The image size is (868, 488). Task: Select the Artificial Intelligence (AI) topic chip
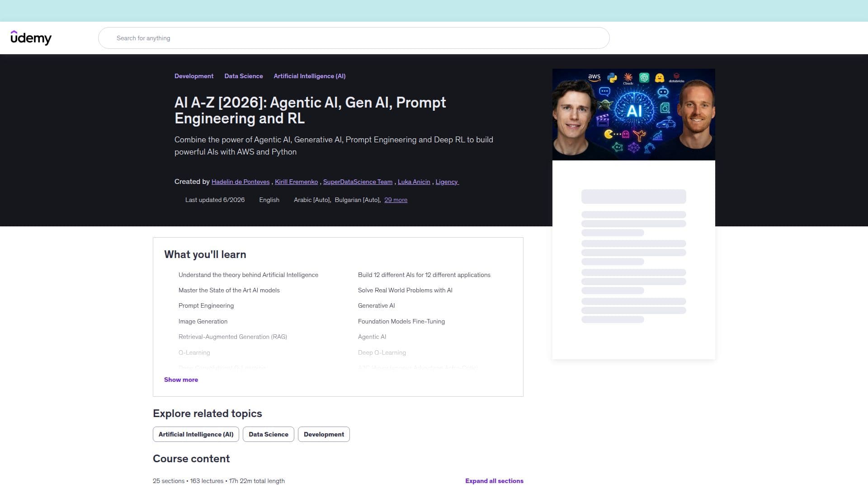pyautogui.click(x=196, y=434)
